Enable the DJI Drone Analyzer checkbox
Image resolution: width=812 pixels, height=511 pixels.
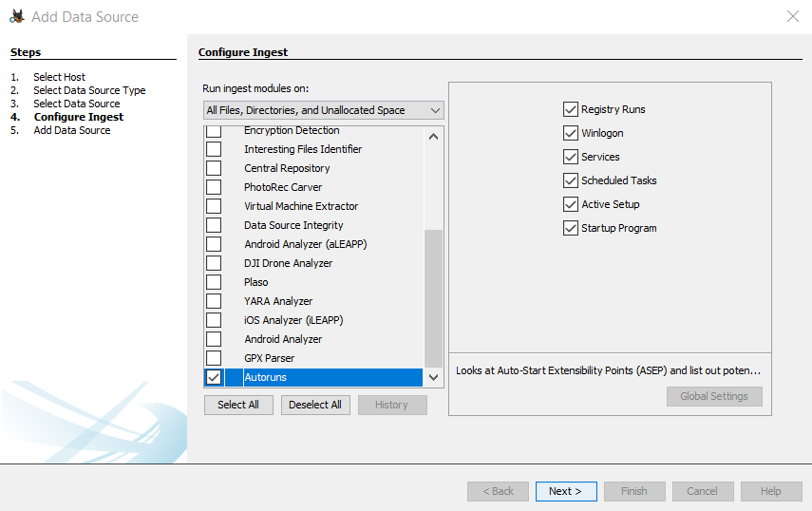(x=214, y=263)
